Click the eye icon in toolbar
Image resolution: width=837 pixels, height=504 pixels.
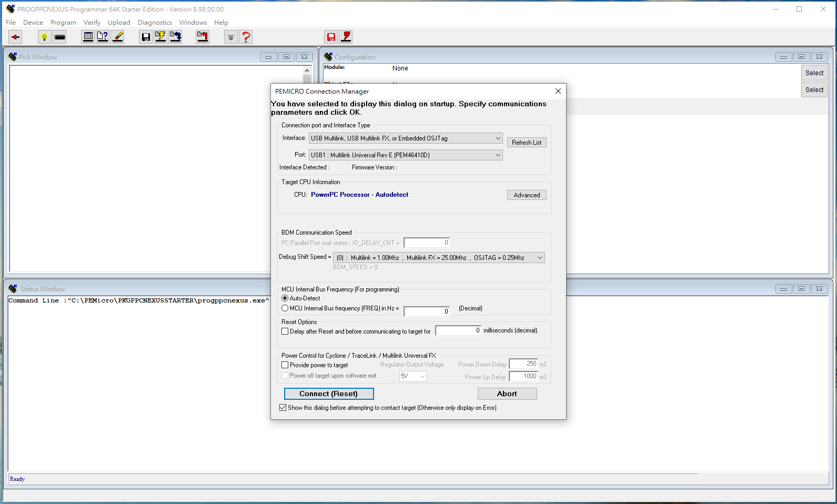click(x=231, y=37)
